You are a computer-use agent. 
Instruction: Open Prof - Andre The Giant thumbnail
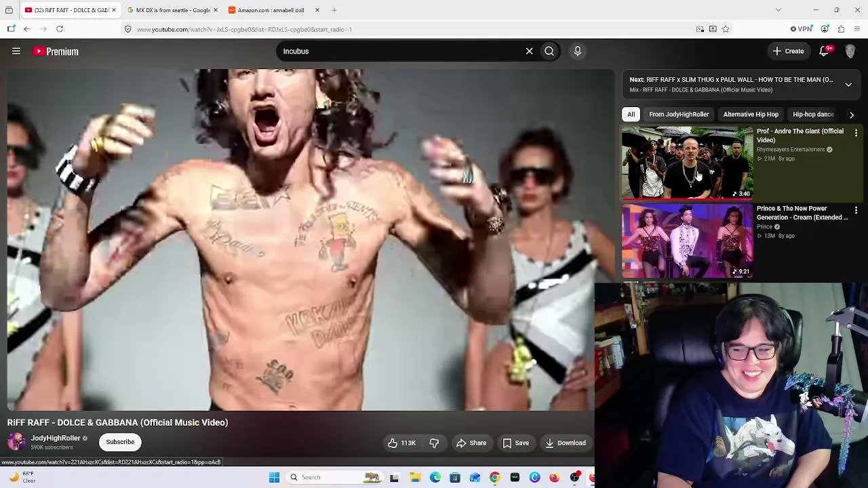point(687,163)
